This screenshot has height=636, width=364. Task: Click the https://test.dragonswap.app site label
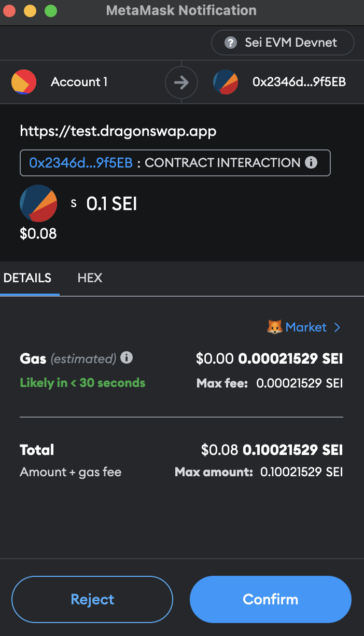coord(118,131)
